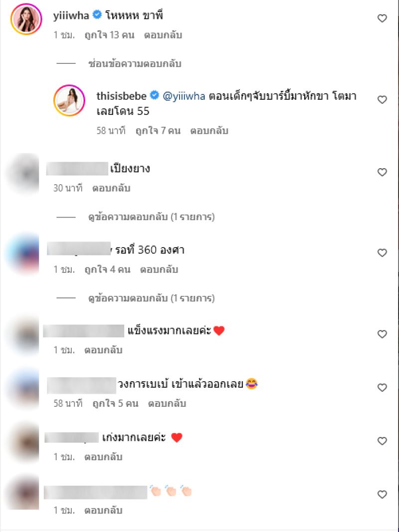Heart the "เก่งมากเลยค่ะ" comment
This screenshot has height=532, width=399.
[x=382, y=441]
